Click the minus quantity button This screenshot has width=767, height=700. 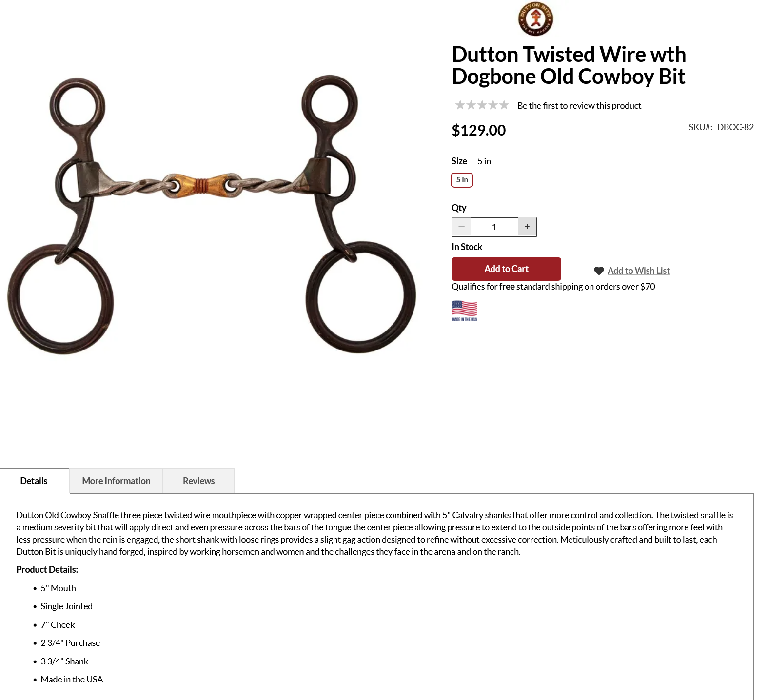click(x=461, y=227)
